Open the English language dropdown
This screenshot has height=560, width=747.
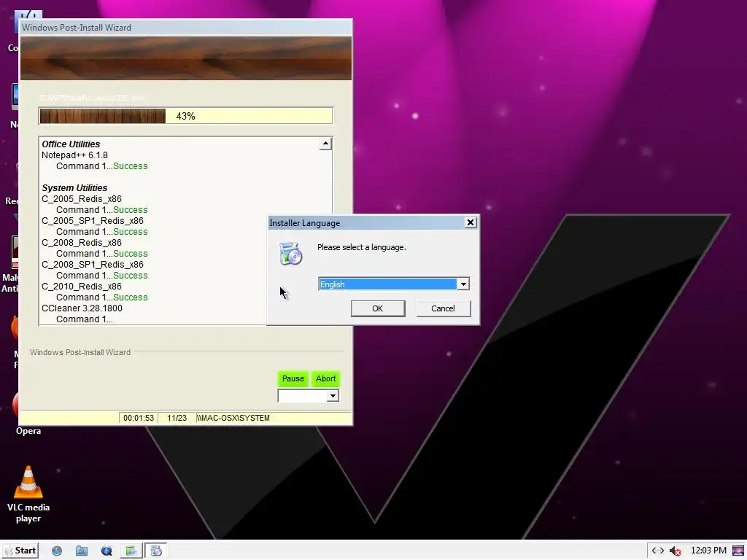point(463,284)
